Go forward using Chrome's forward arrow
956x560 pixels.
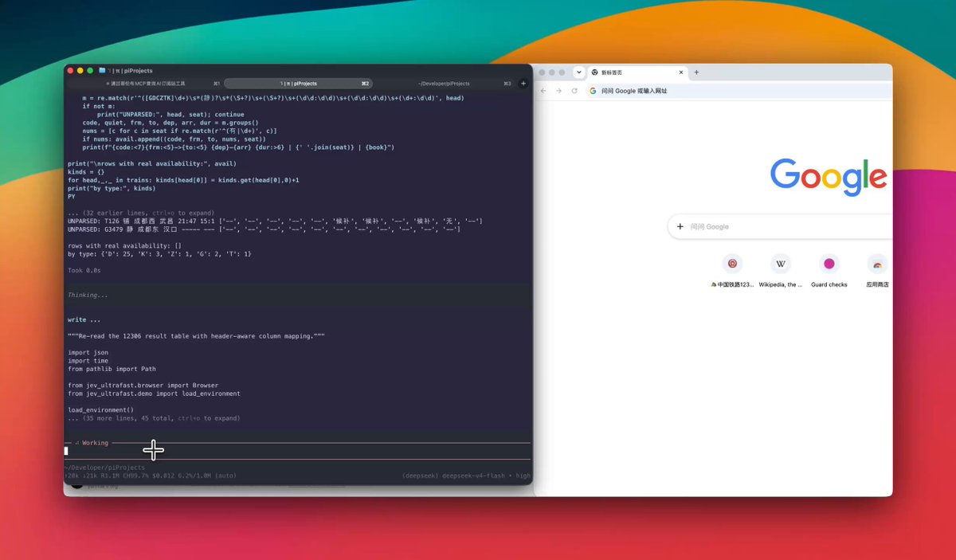pyautogui.click(x=558, y=91)
